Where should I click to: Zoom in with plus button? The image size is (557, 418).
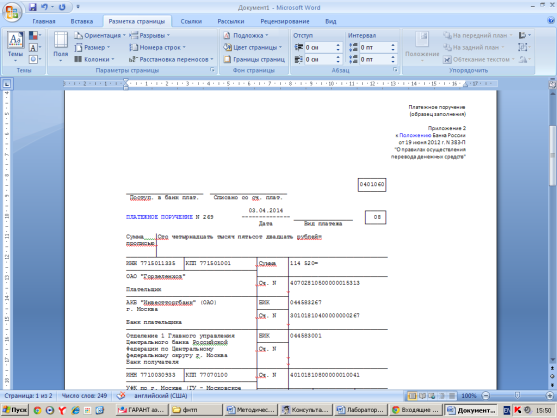[x=550, y=396]
